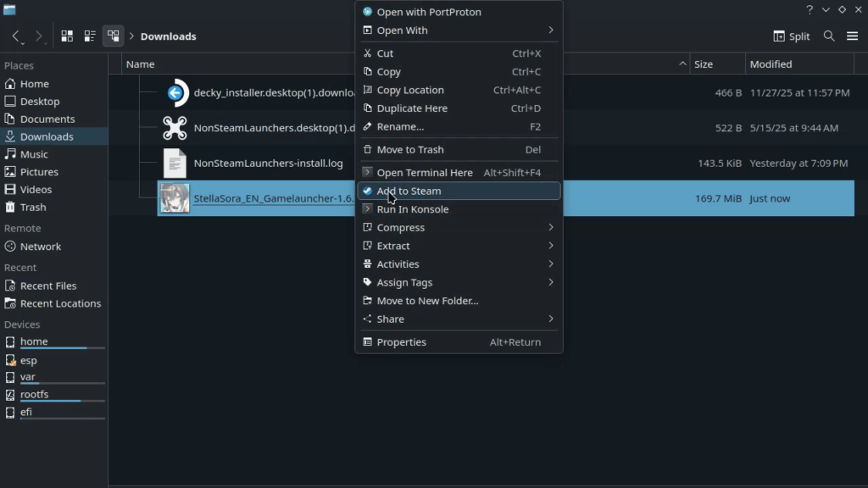
Task: Select NonSteamLaunchers-install.log file
Action: (x=268, y=164)
